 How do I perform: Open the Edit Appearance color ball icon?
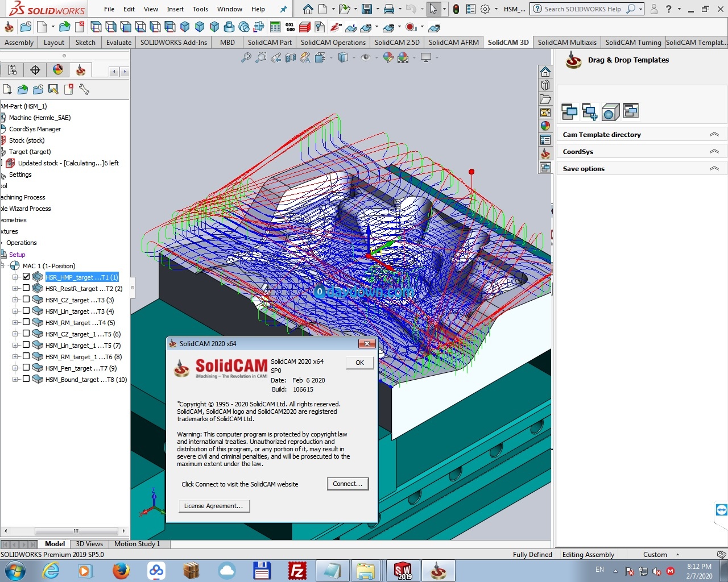point(388,57)
